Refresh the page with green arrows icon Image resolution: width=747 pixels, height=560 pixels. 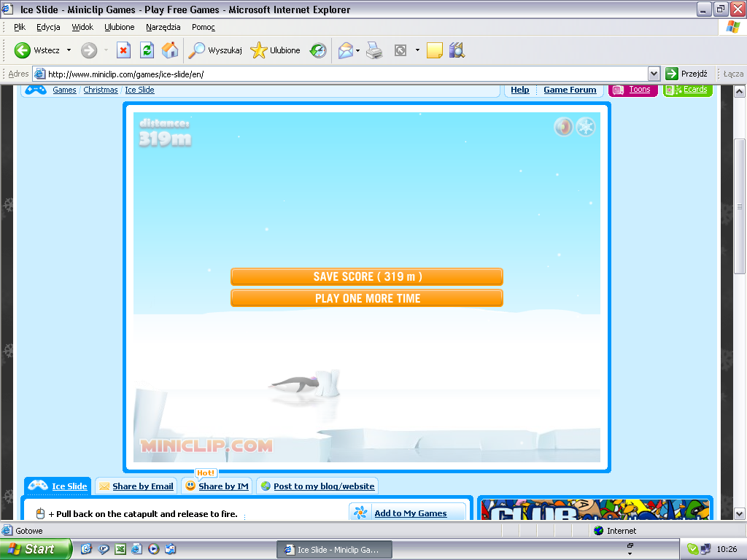tap(147, 50)
